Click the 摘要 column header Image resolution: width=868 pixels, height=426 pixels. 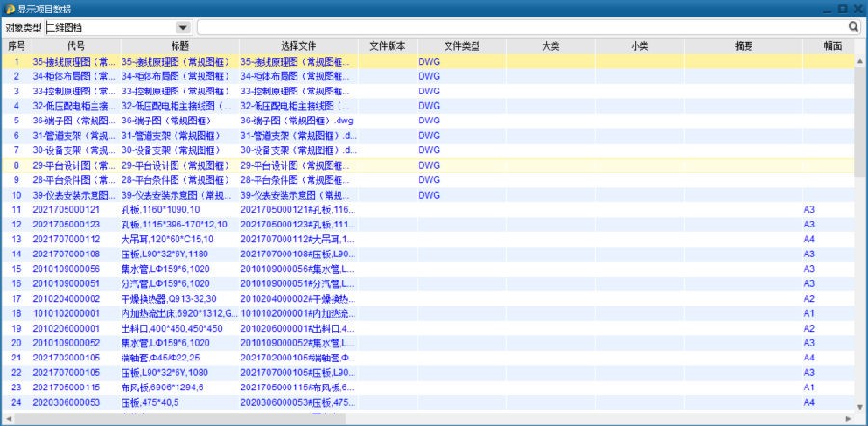[744, 45]
